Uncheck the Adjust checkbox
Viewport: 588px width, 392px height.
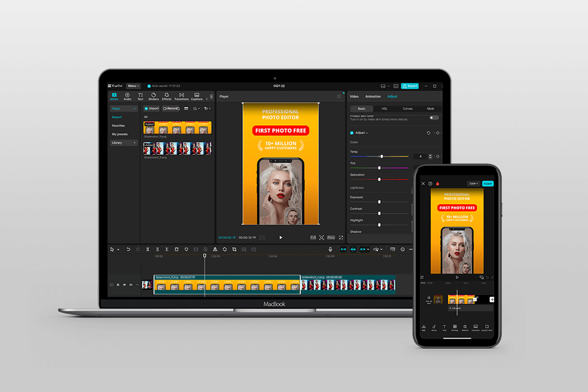[352, 133]
